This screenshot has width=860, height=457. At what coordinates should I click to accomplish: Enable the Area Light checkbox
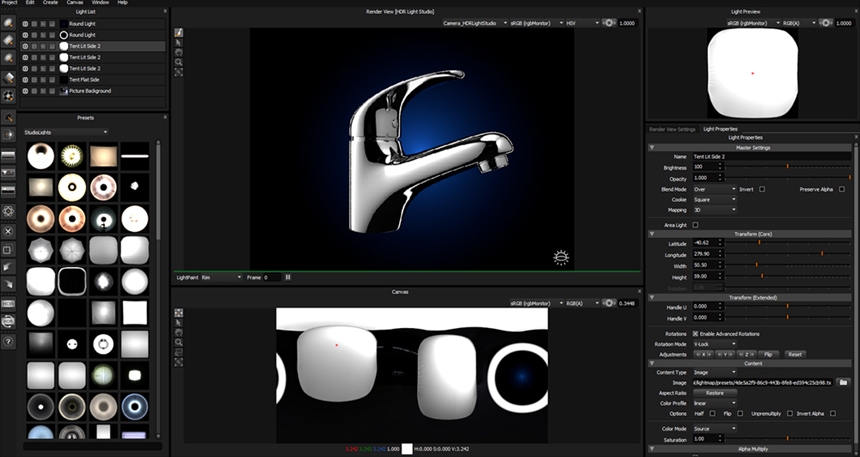pos(695,225)
